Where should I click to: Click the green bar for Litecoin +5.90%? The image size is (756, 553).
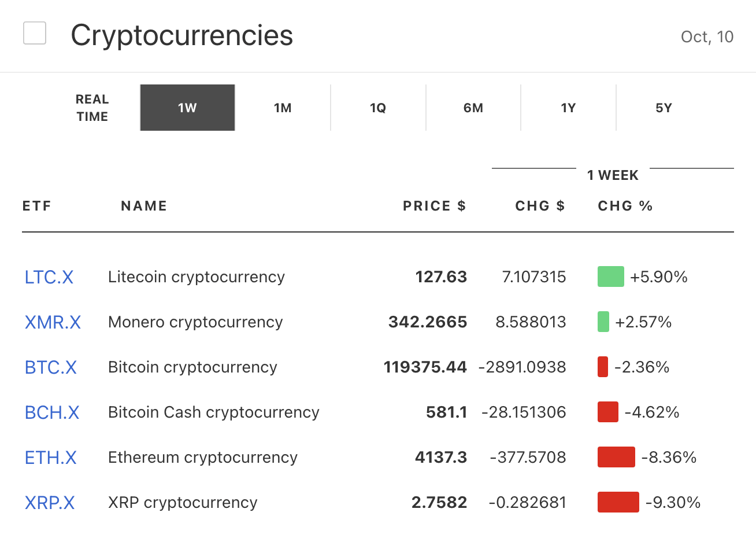tap(610, 276)
